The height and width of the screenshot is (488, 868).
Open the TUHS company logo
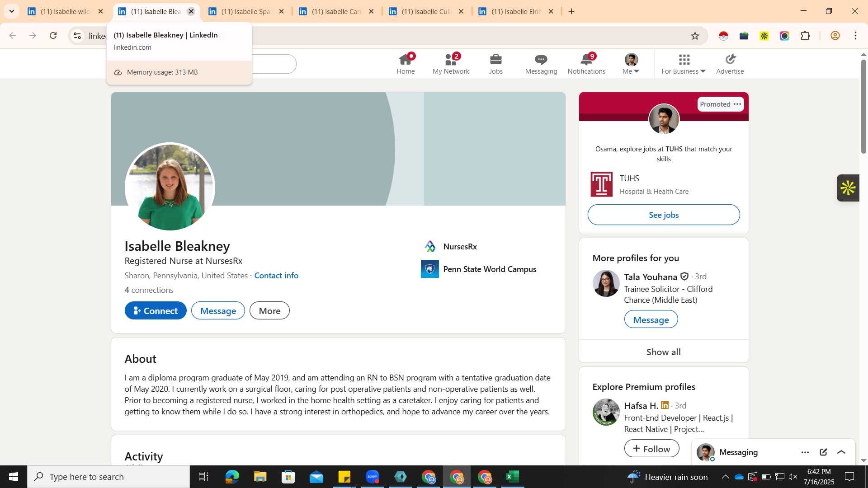(601, 184)
